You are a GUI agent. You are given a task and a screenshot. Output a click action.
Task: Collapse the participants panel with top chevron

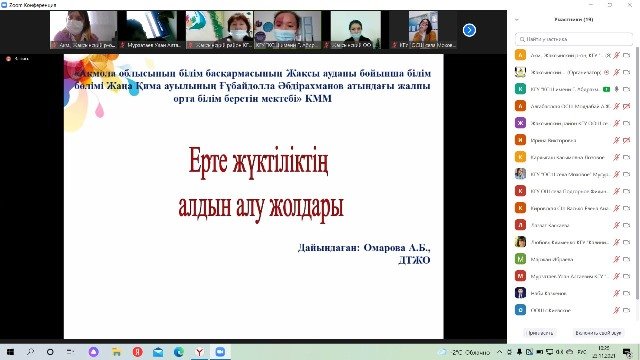517,20
